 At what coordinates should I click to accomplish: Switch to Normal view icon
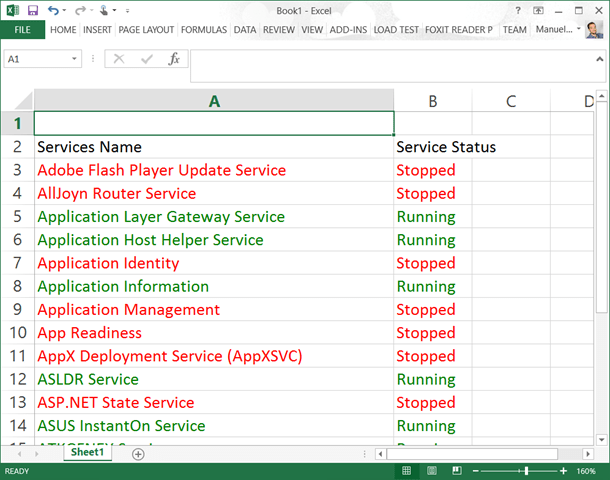click(x=406, y=471)
